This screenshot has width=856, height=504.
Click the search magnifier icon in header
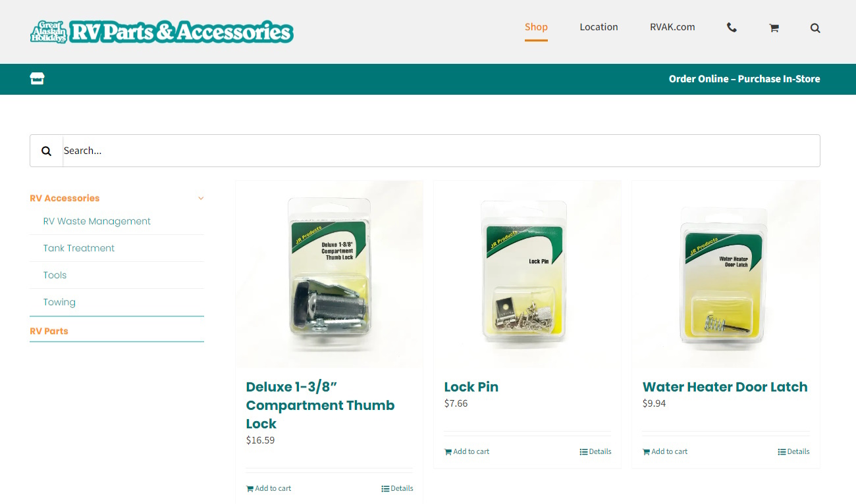[x=815, y=28]
